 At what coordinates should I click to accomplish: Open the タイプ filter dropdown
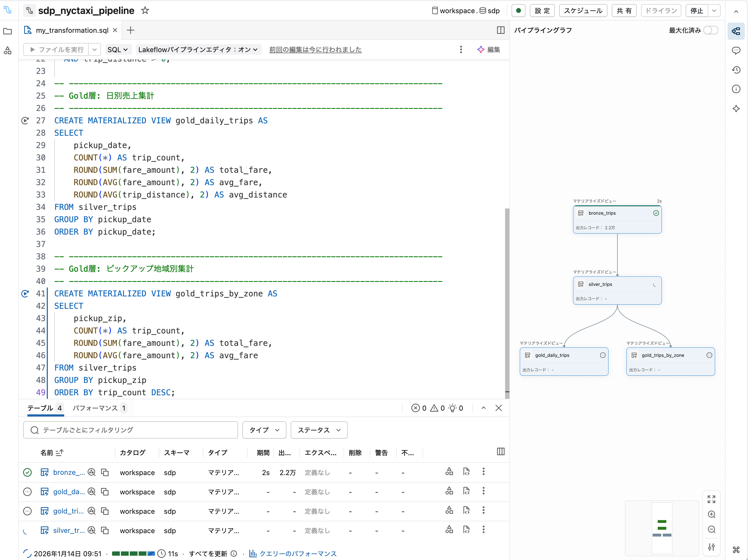pyautogui.click(x=264, y=430)
